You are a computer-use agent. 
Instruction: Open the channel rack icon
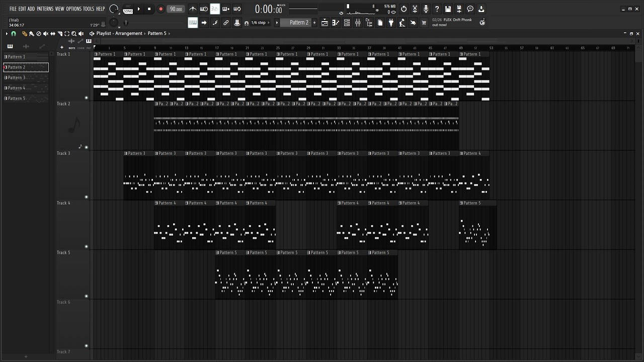coord(347,23)
